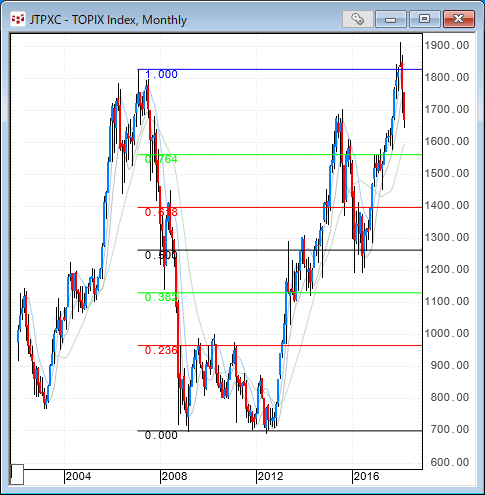Select the red 0.236 Fibonacci level label
The height and width of the screenshot is (495, 485).
[x=161, y=350]
